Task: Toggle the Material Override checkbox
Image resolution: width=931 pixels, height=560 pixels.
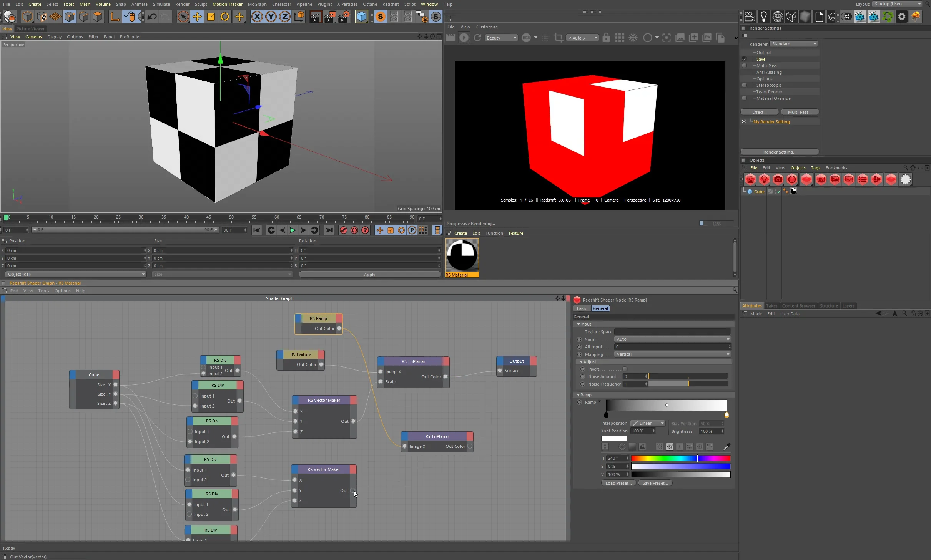Action: [745, 98]
